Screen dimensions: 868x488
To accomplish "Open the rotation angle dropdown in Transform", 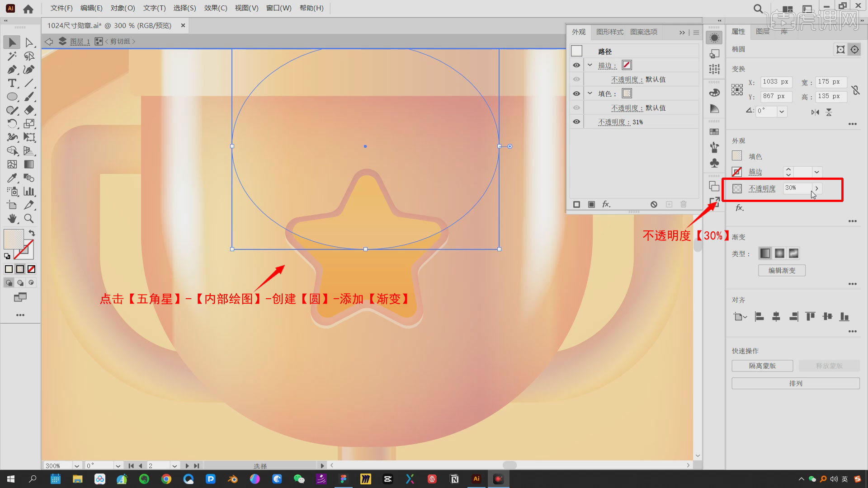I will [x=782, y=111].
